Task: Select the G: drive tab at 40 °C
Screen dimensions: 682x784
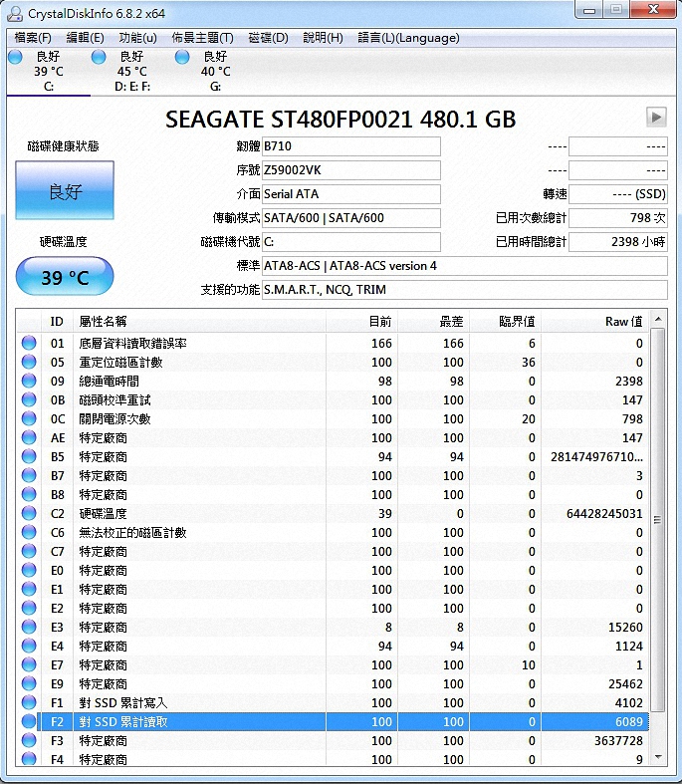Action: tap(215, 71)
